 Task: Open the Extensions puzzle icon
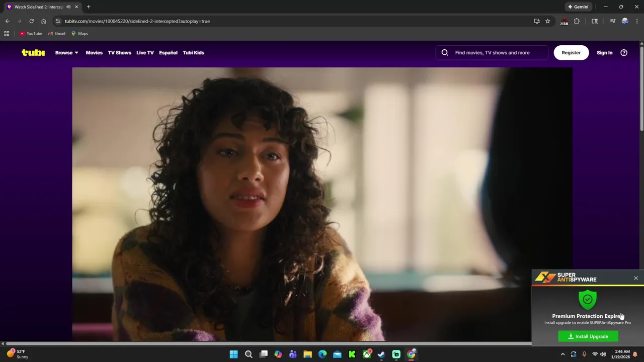pyautogui.click(x=577, y=21)
